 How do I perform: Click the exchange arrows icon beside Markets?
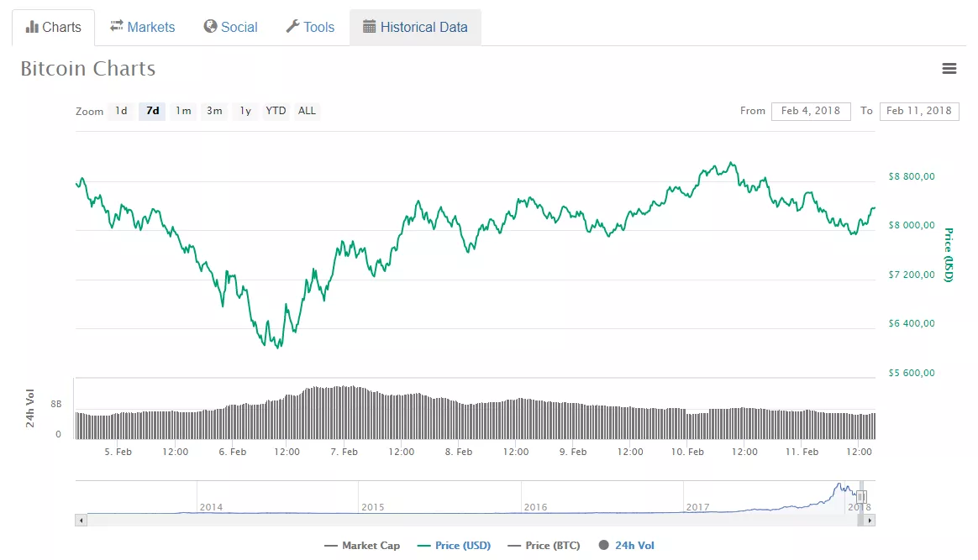point(117,27)
